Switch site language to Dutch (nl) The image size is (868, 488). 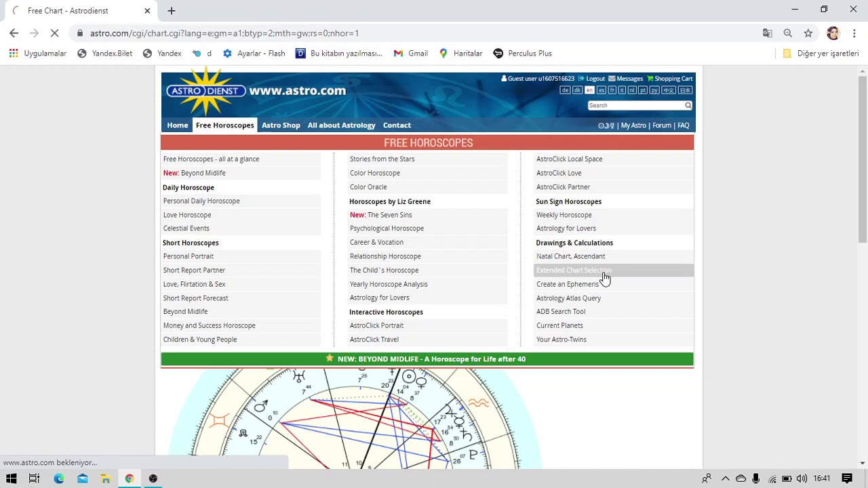[x=632, y=90]
